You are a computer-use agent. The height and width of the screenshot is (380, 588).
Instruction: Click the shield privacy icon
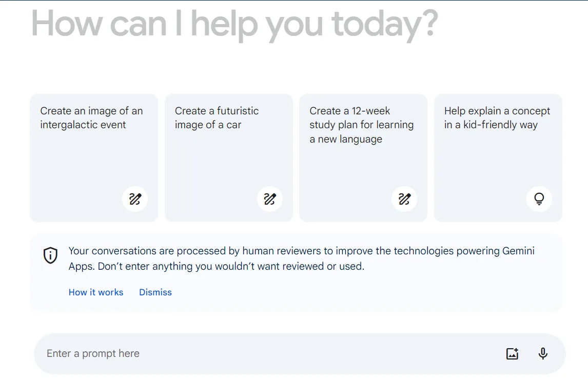coord(50,255)
